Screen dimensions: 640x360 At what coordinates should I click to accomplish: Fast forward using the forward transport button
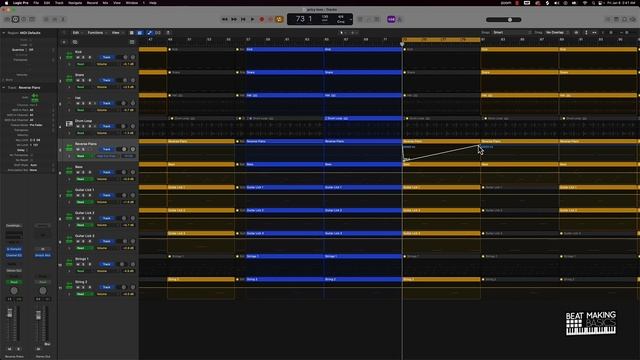coord(234,19)
